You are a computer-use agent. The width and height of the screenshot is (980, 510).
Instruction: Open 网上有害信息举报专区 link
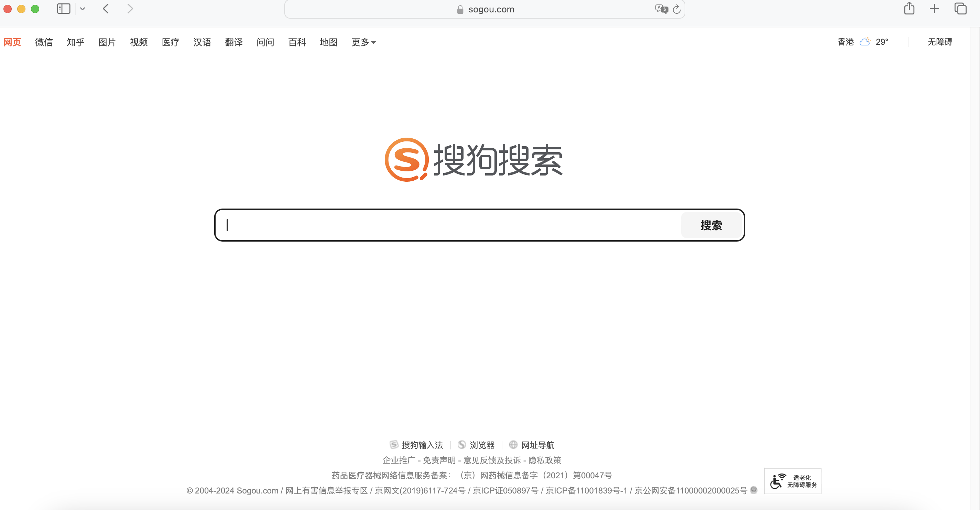point(326,491)
